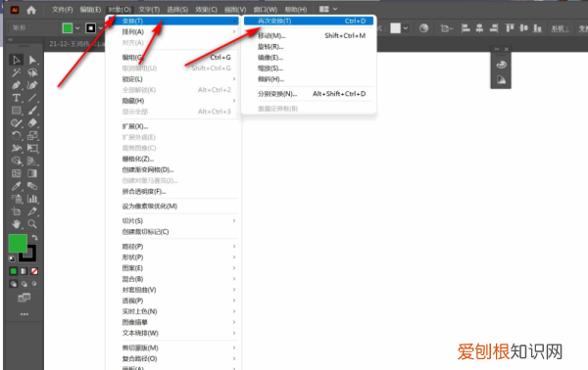Select the Eraser tool
Screen dimensions: 588x370
click(32, 122)
